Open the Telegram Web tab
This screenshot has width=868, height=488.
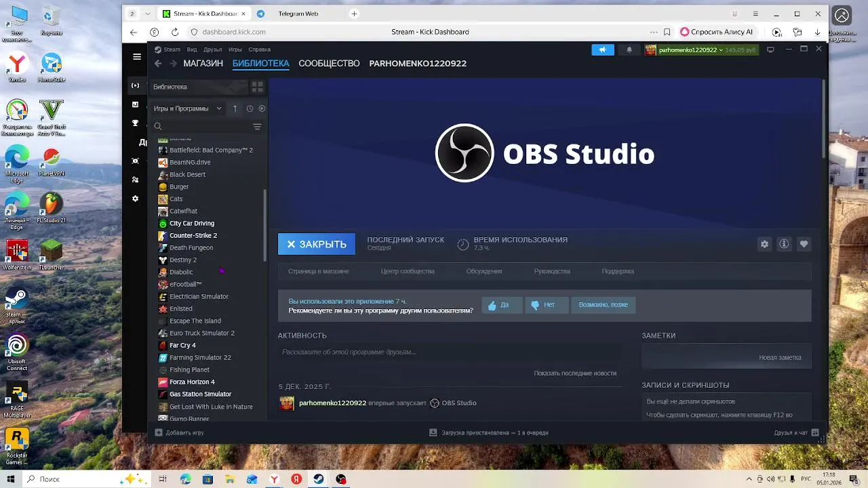click(298, 14)
